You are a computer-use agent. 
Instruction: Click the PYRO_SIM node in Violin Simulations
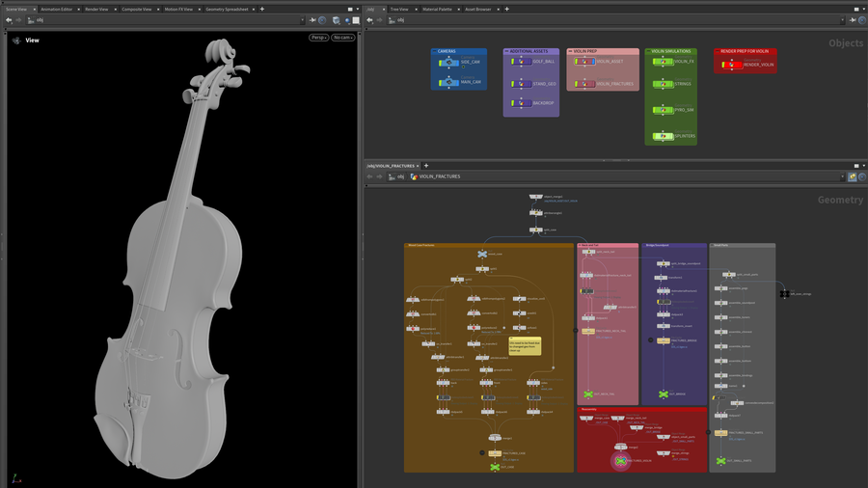point(662,111)
